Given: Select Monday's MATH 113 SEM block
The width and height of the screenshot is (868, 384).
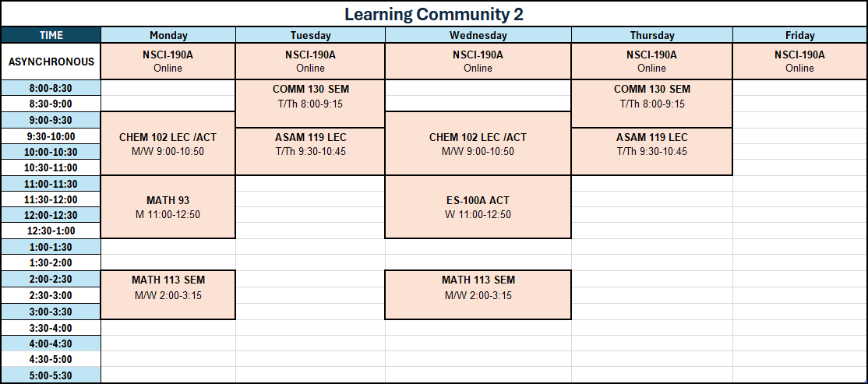Looking at the screenshot, I should [x=168, y=295].
